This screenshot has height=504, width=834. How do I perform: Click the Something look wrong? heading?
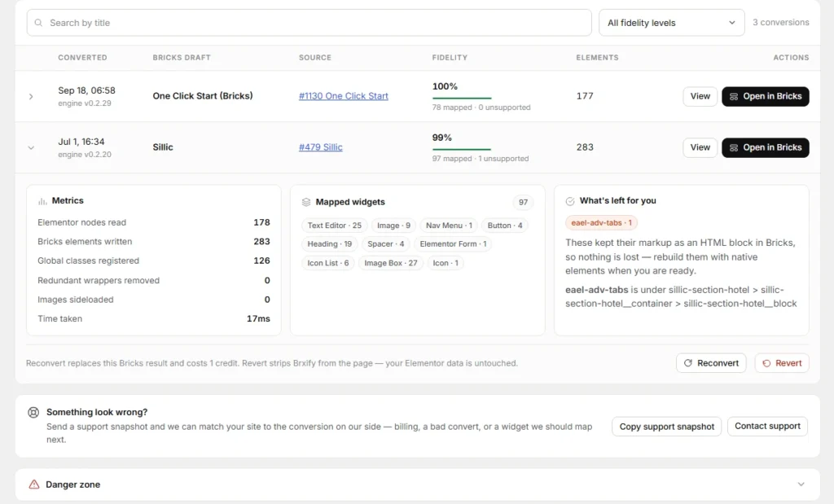tap(97, 412)
